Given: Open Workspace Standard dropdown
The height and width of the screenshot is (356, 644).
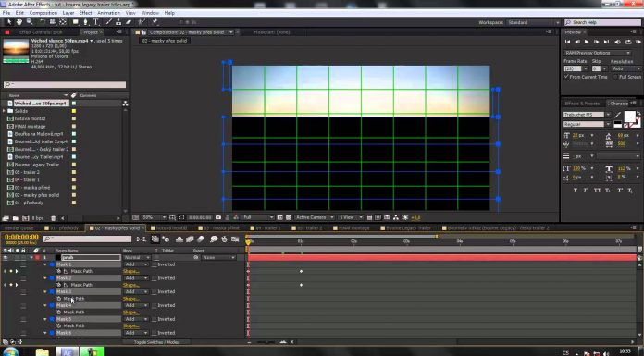Looking at the screenshot, I should coord(533,22).
